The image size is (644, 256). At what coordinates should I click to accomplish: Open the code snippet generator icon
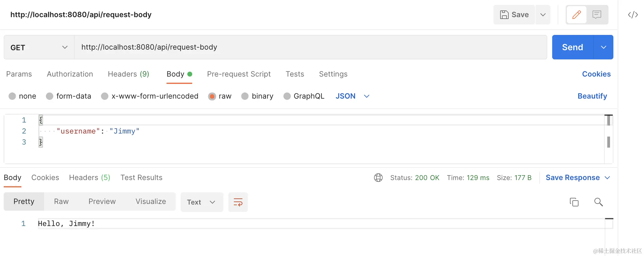click(x=633, y=14)
